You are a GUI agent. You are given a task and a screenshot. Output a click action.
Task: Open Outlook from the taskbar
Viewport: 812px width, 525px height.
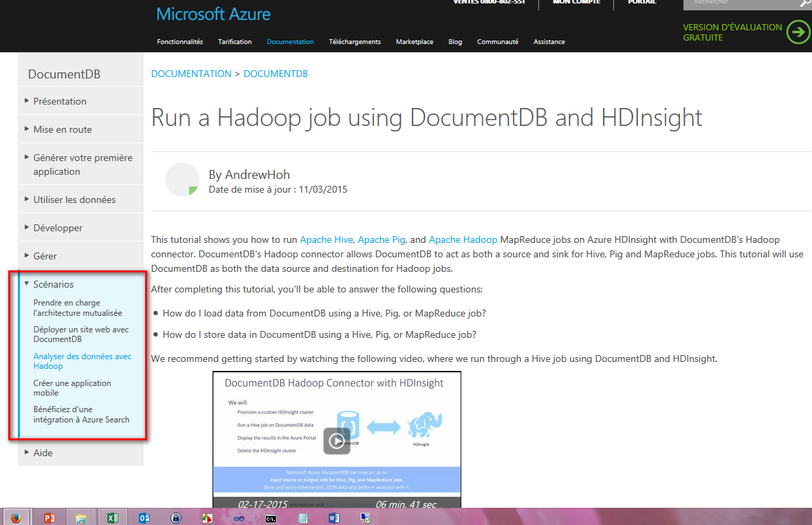tap(144, 517)
